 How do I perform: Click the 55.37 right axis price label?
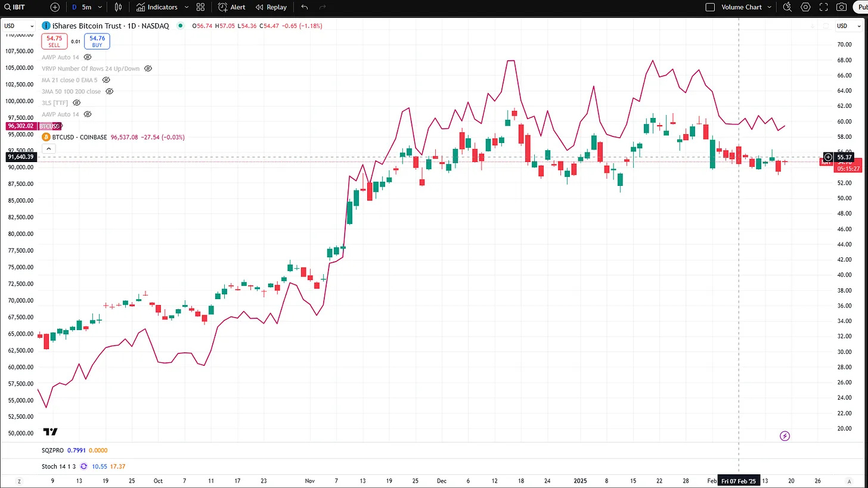click(x=845, y=157)
